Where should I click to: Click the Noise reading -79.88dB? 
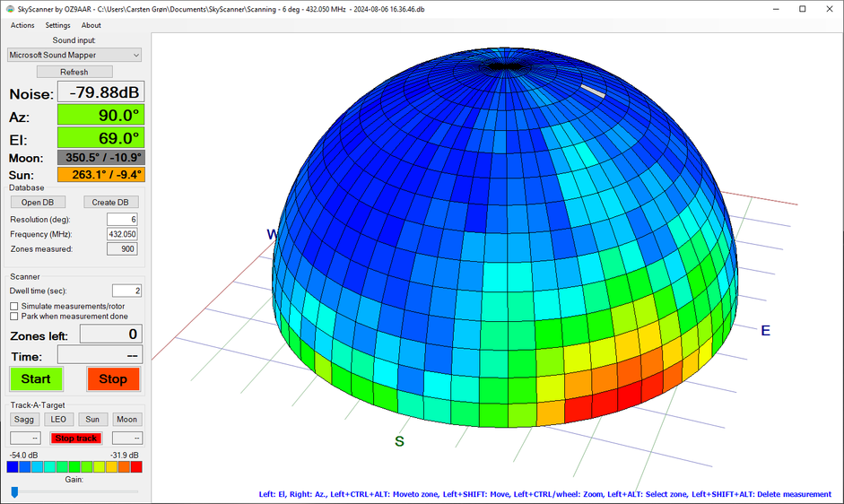pyautogui.click(x=101, y=92)
